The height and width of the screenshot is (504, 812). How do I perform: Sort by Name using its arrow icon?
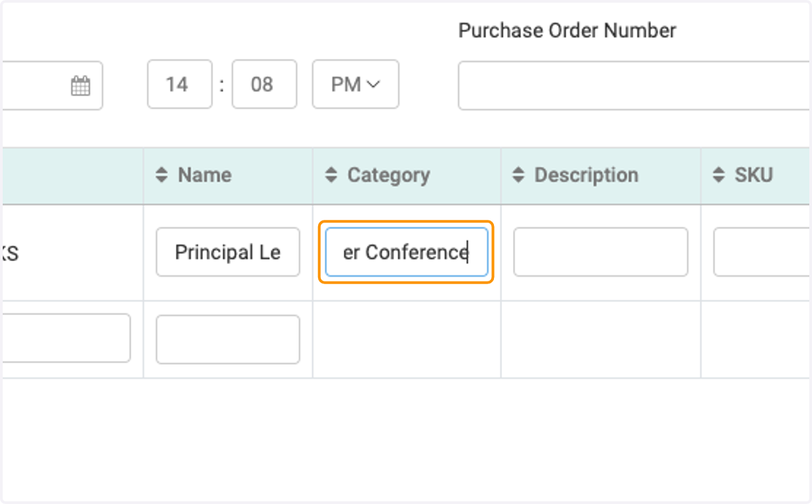(x=161, y=175)
